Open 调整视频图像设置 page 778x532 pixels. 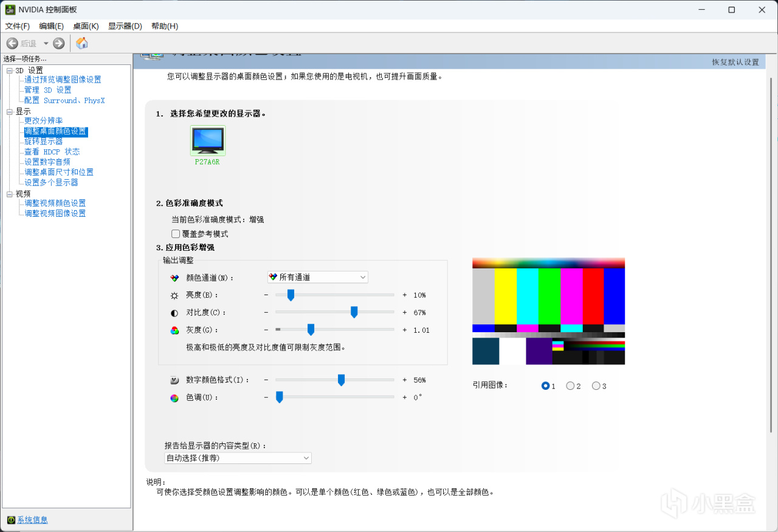click(55, 214)
